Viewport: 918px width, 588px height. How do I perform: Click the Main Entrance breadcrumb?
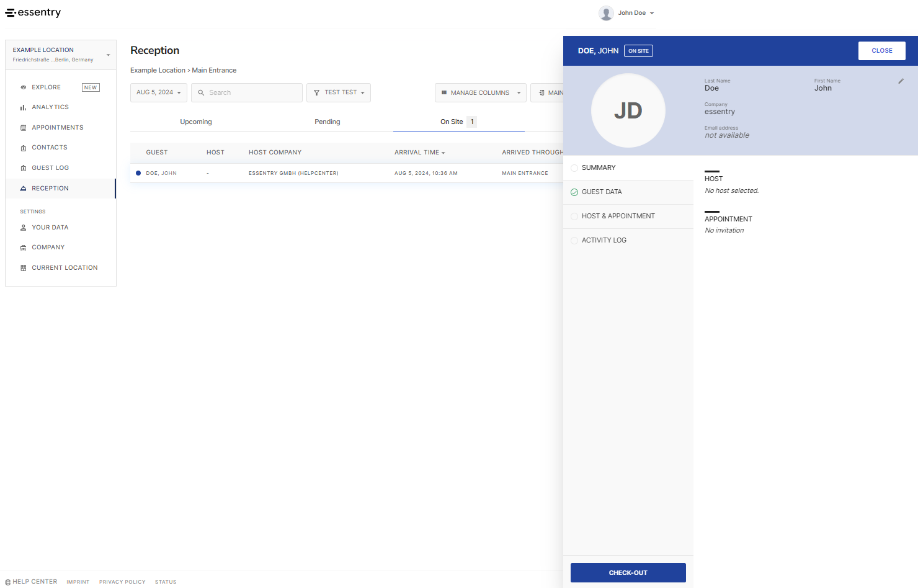point(214,71)
